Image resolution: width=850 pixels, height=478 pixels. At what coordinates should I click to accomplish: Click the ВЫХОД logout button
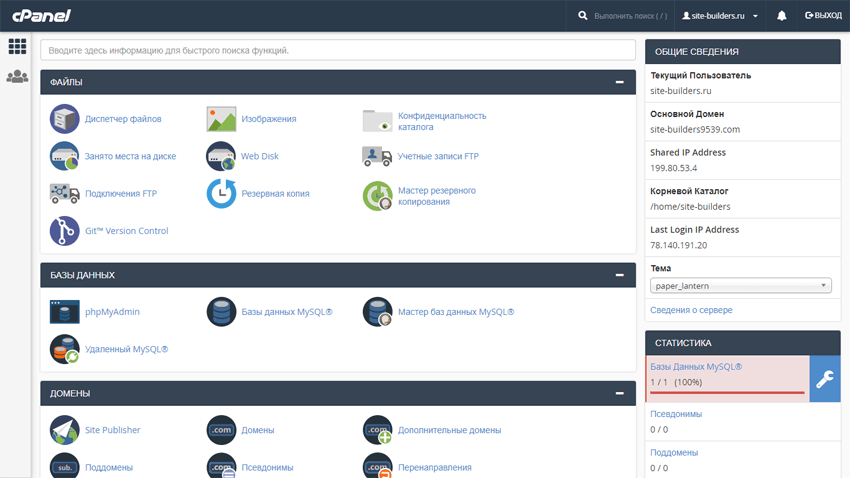pyautogui.click(x=823, y=16)
